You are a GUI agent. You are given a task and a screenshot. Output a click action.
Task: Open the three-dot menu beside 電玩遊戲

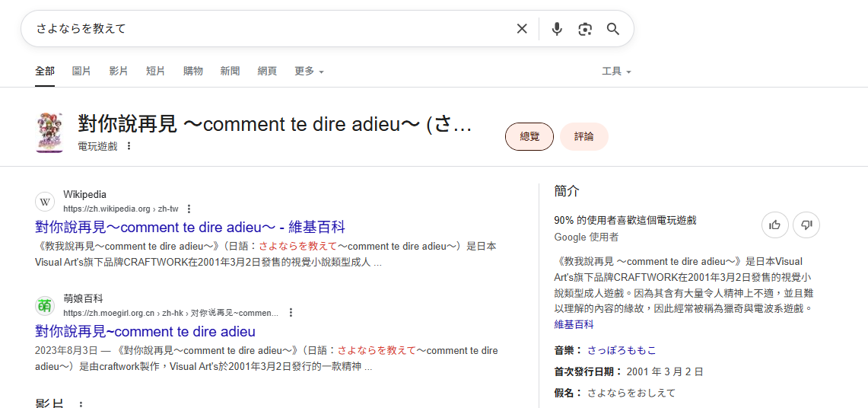129,146
